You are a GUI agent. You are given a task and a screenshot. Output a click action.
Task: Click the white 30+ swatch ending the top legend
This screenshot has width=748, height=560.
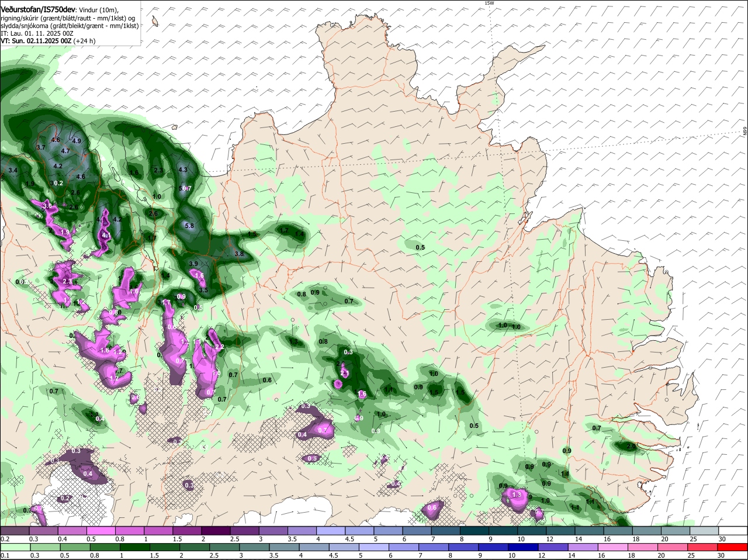[733, 530]
